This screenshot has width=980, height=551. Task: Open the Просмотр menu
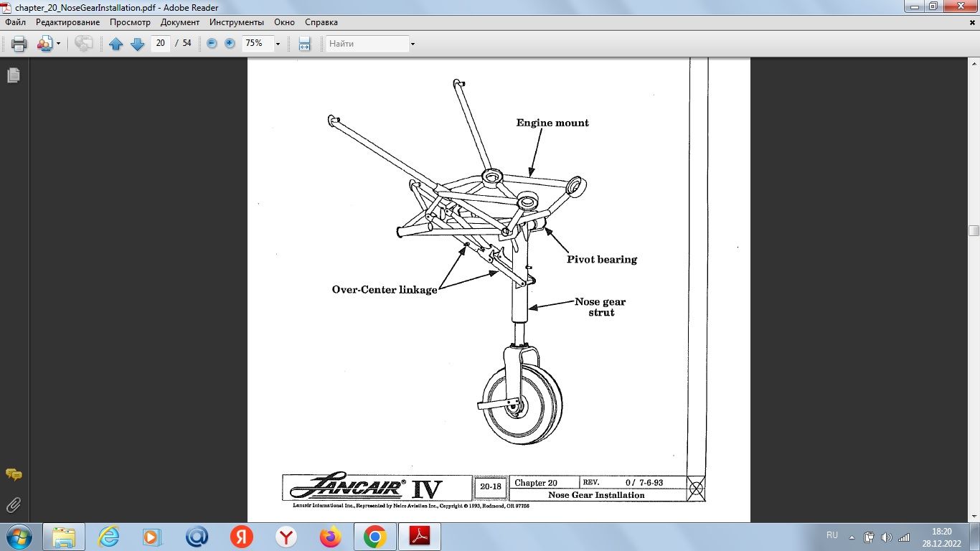[130, 22]
